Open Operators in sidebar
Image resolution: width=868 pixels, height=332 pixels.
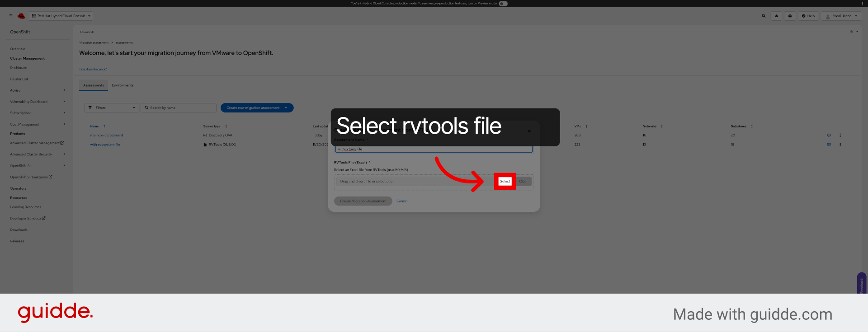pyautogui.click(x=18, y=188)
